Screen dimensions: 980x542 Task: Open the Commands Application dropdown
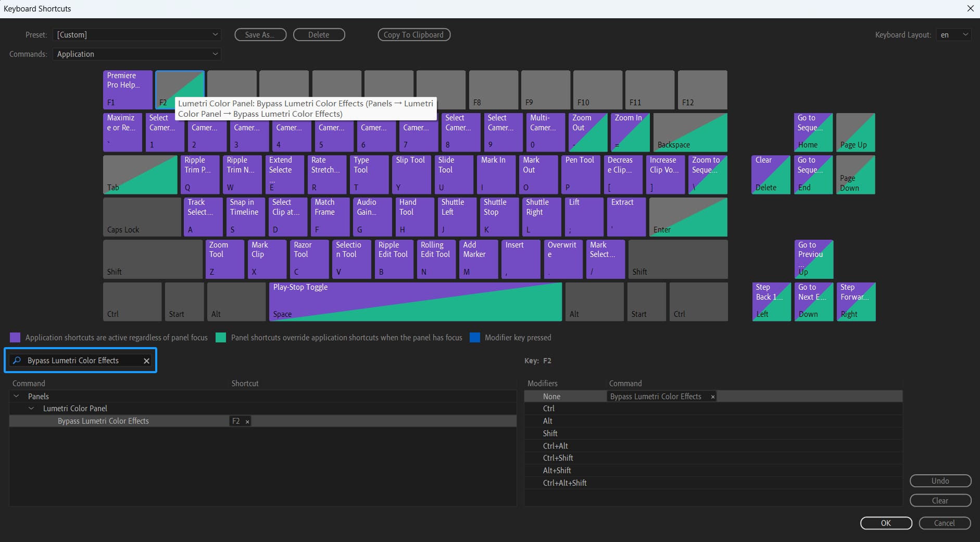pyautogui.click(x=136, y=54)
